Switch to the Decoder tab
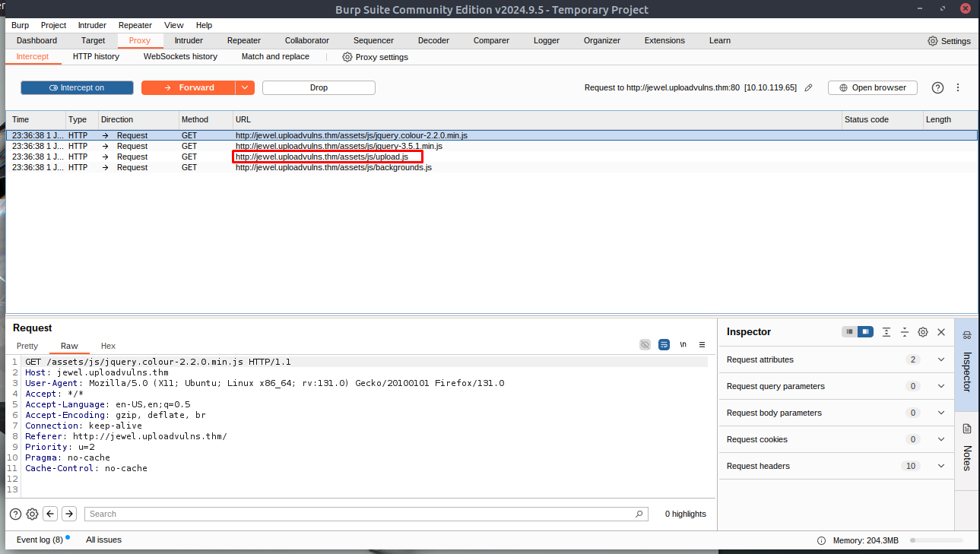980x554 pixels. [433, 41]
